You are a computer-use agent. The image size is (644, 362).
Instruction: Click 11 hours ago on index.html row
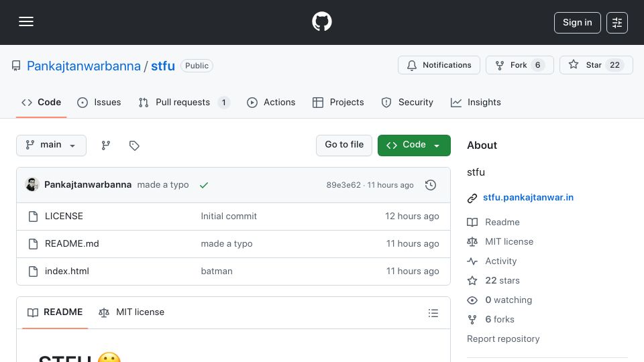pos(413,271)
